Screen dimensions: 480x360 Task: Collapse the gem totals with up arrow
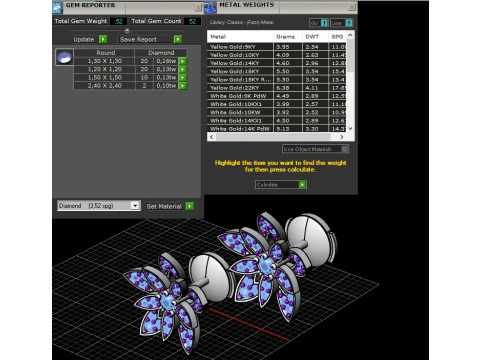(127, 30)
